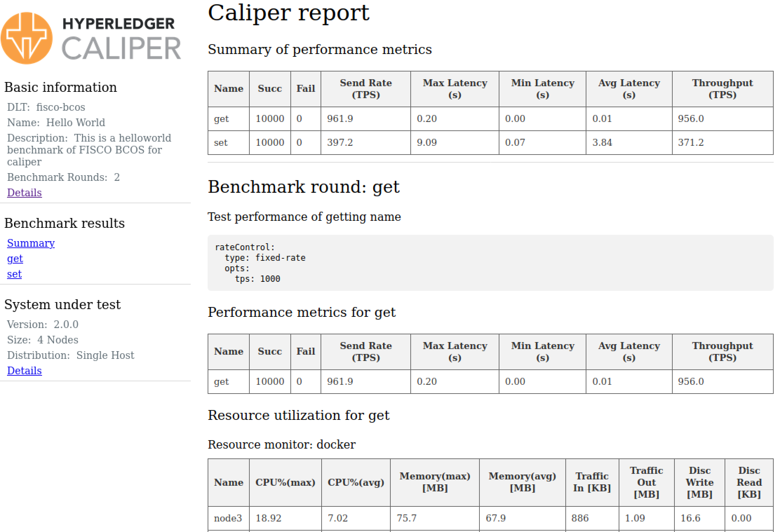Click the node3 row name cell
Screen dimensions: 780x532
pyautogui.click(x=228, y=518)
